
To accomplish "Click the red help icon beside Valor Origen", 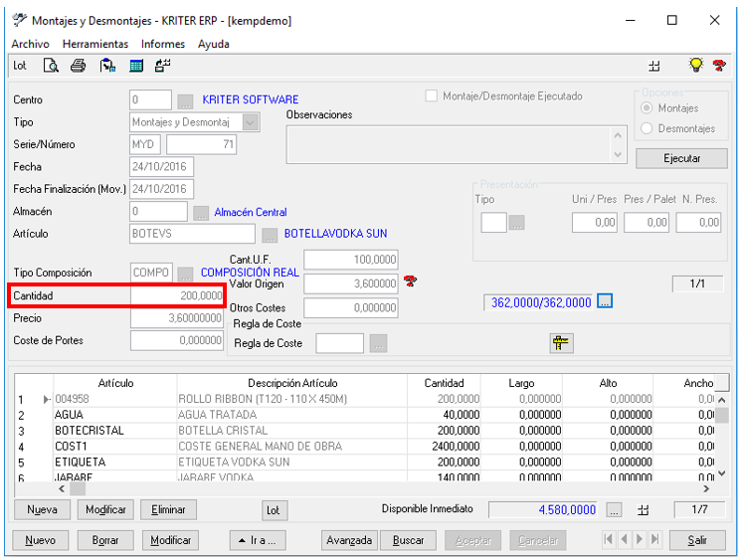I will tap(410, 281).
